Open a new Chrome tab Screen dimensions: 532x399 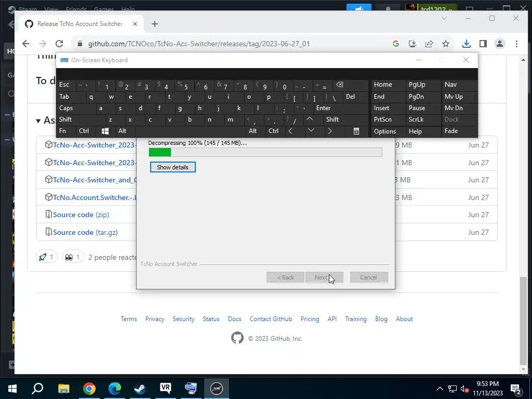tap(155, 24)
